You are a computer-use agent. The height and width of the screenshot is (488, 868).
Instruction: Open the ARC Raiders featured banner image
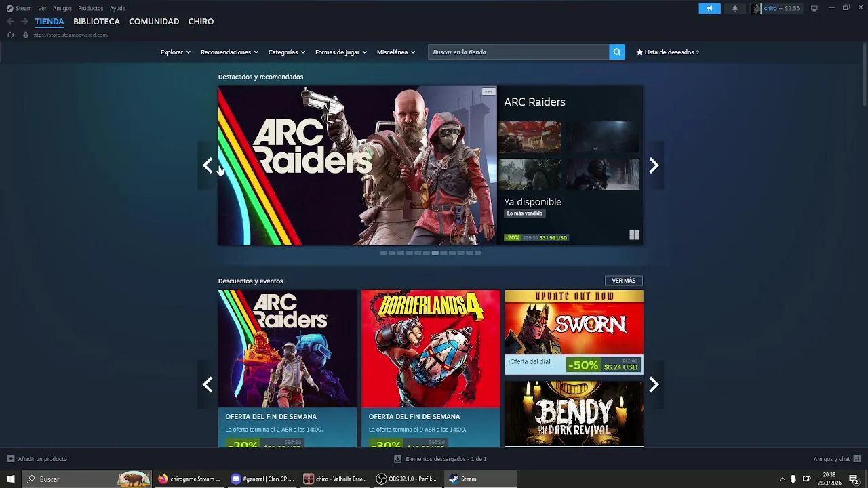point(357,165)
